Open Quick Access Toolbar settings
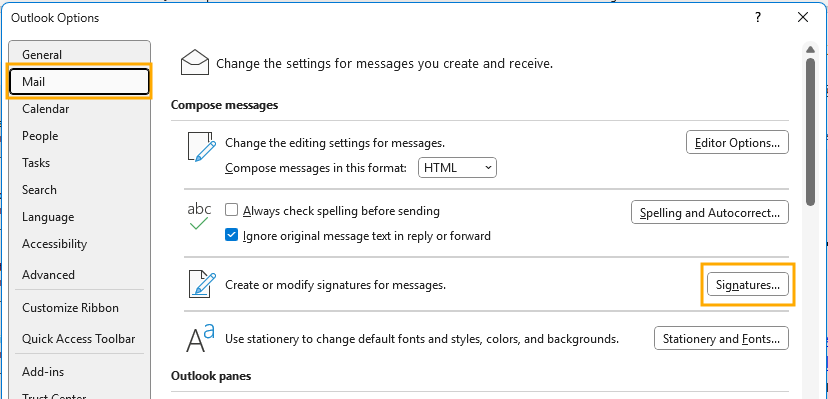The height and width of the screenshot is (399, 828). pyautogui.click(x=79, y=339)
